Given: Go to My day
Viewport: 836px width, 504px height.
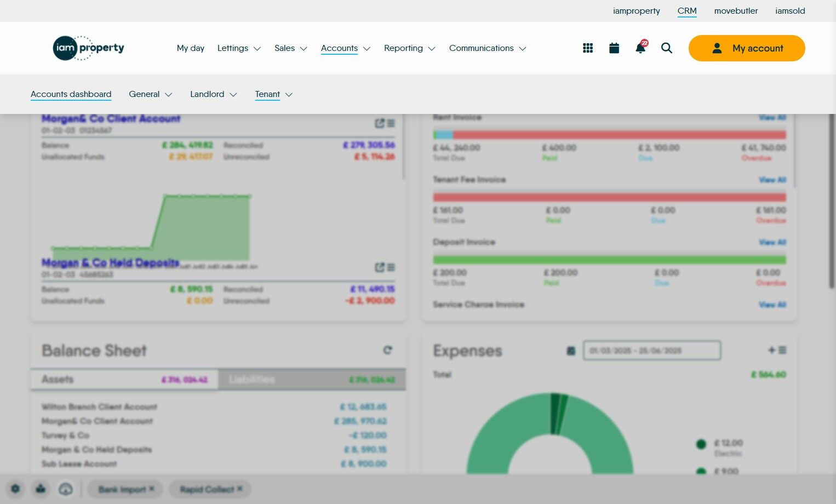Looking at the screenshot, I should 191,48.
